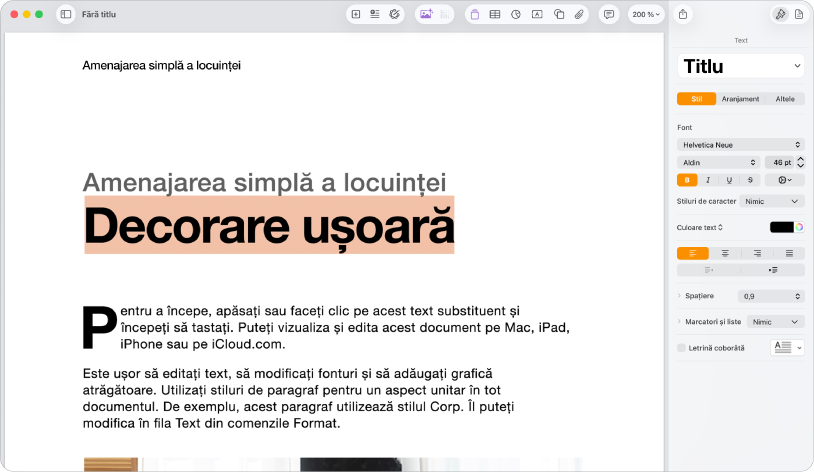Click the Decorare ușoară heading
This screenshot has width=814, height=473.
click(269, 225)
